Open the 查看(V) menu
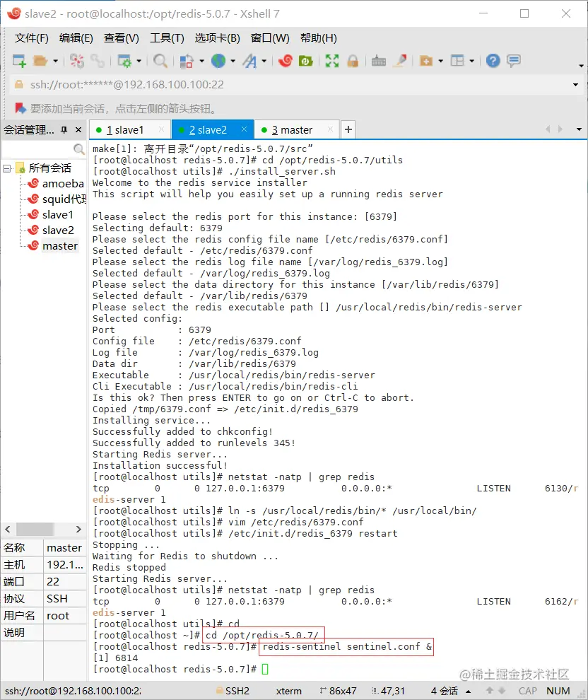Viewport: 588px width, 700px height. tap(122, 38)
